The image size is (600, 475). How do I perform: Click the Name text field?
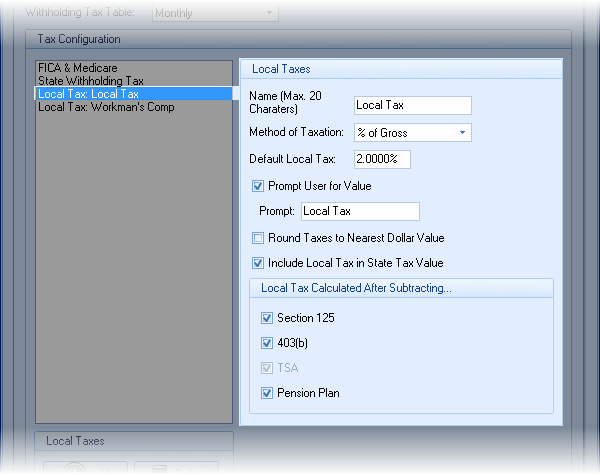click(x=412, y=105)
